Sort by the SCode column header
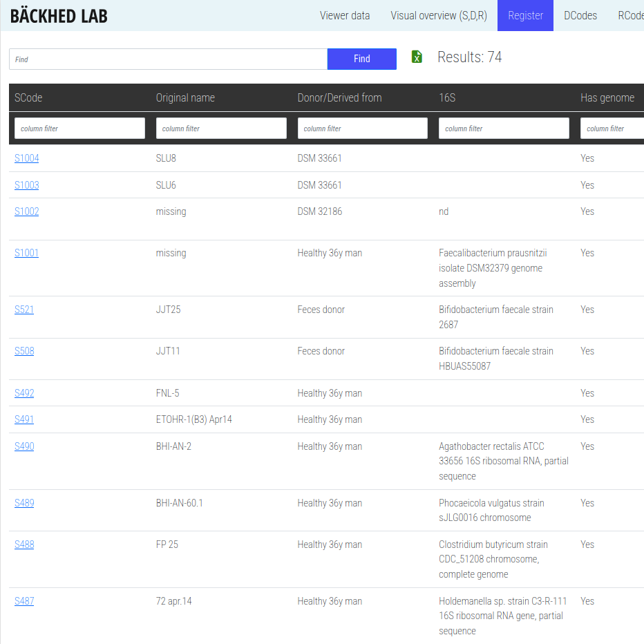The height and width of the screenshot is (644, 644). click(28, 98)
